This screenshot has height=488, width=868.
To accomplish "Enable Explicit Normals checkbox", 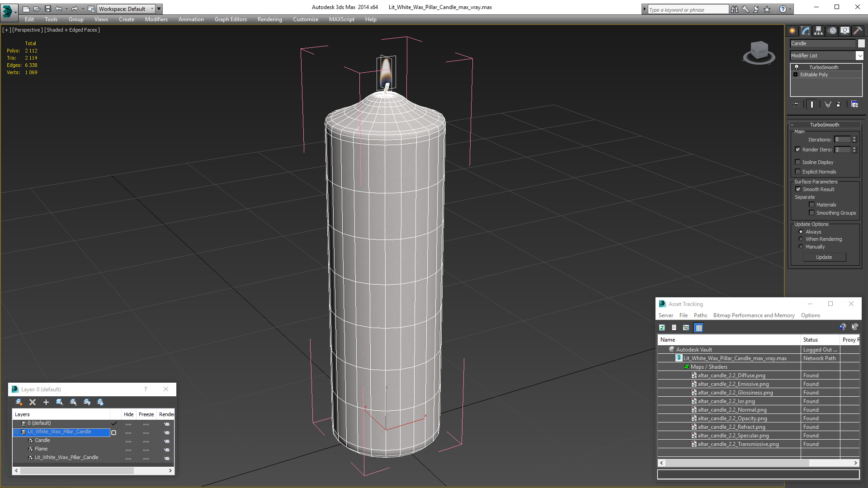I will pyautogui.click(x=798, y=172).
